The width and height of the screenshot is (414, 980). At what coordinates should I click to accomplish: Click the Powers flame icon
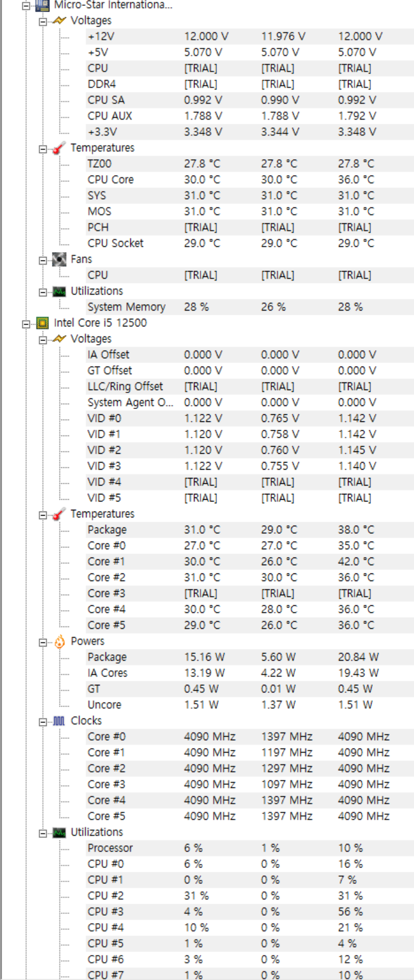pyautogui.click(x=59, y=641)
